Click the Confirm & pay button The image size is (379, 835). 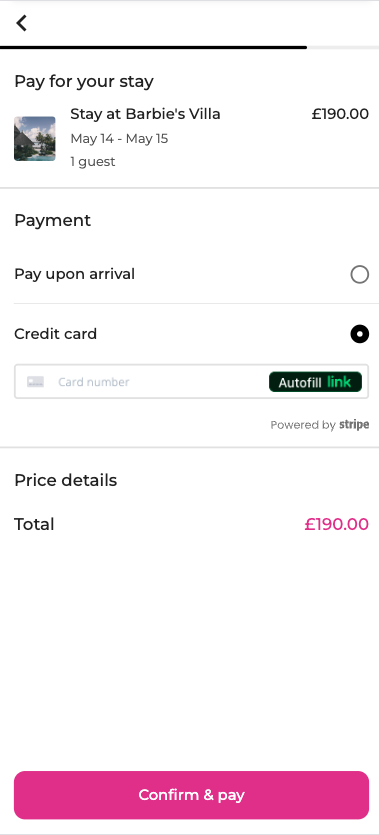[x=191, y=795]
